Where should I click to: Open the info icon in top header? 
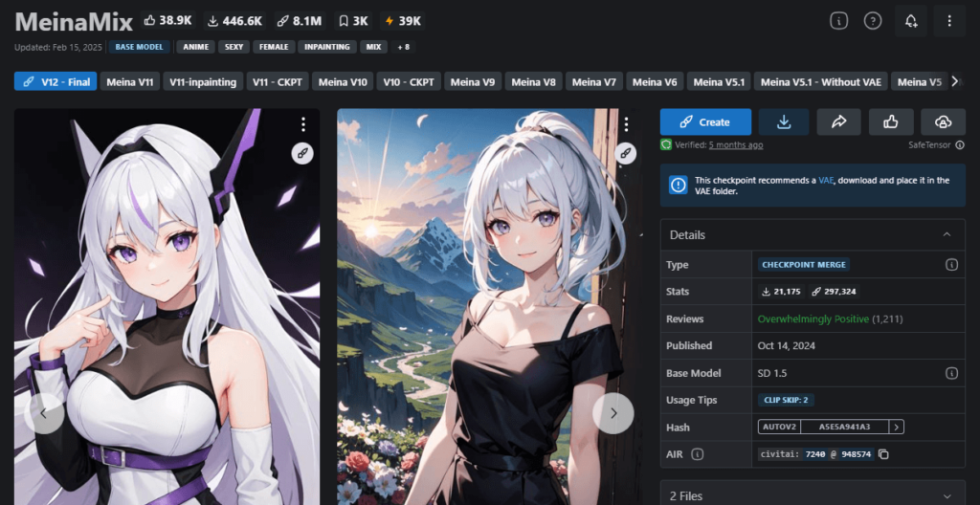point(838,21)
